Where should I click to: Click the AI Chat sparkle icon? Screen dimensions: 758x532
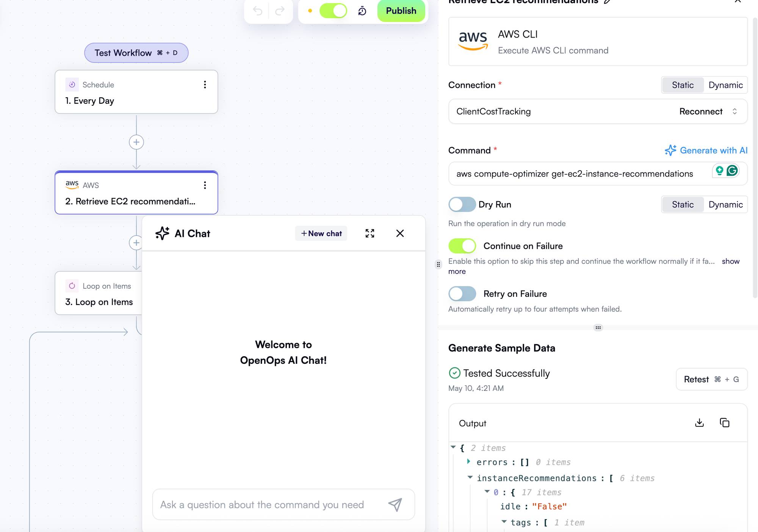162,233
